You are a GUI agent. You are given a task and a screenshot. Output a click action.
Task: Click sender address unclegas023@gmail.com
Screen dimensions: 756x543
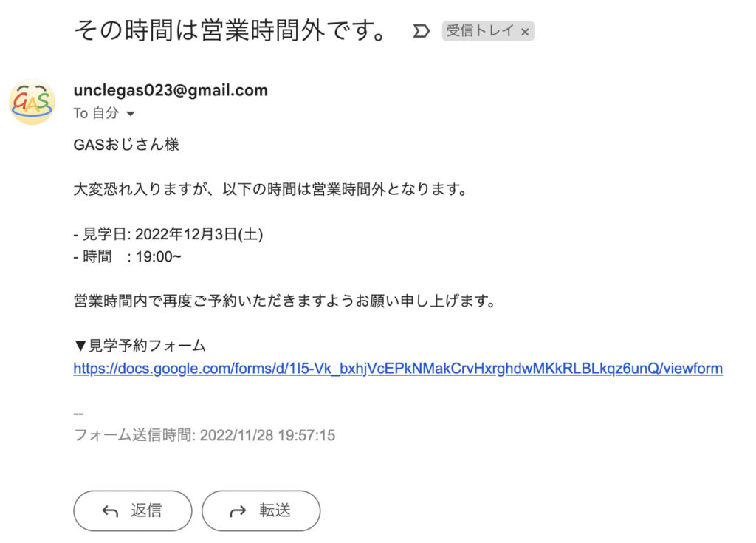coord(171,90)
